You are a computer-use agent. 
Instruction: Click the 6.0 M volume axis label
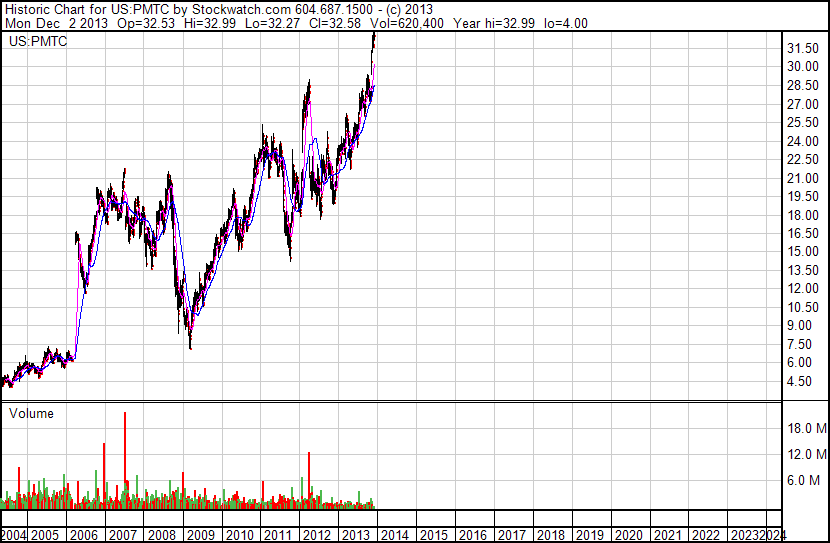point(803,480)
